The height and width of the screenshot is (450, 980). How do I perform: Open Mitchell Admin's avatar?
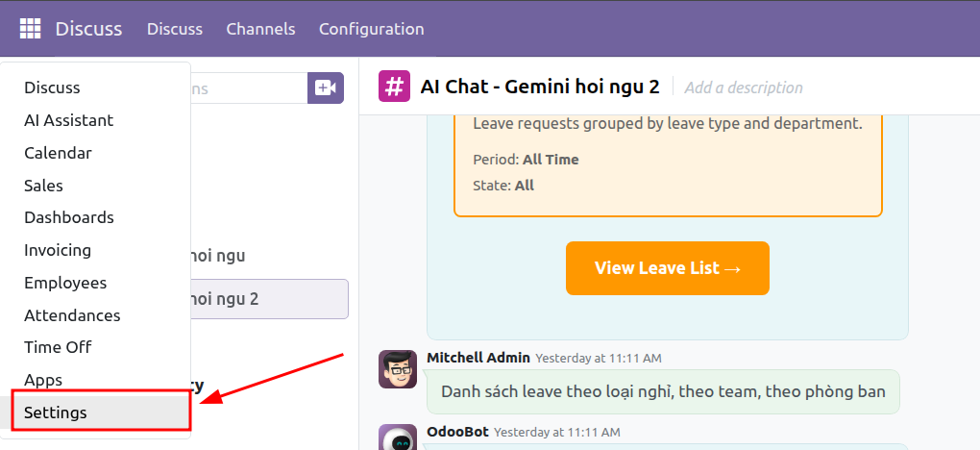(398, 369)
